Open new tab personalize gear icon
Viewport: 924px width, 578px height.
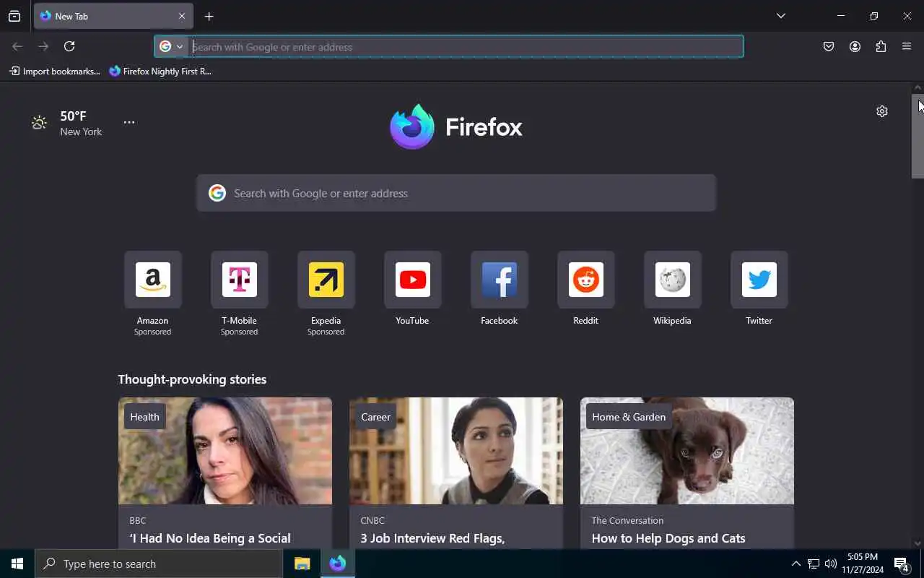pos(882,111)
